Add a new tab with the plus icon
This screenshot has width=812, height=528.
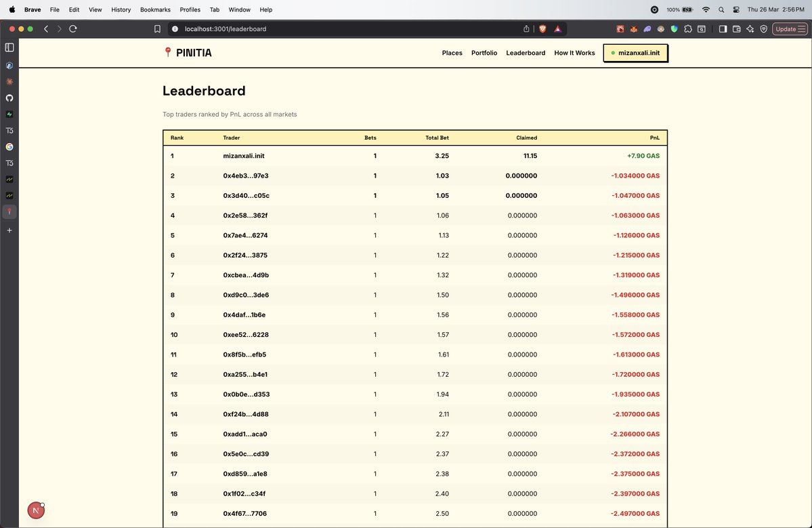(x=9, y=230)
